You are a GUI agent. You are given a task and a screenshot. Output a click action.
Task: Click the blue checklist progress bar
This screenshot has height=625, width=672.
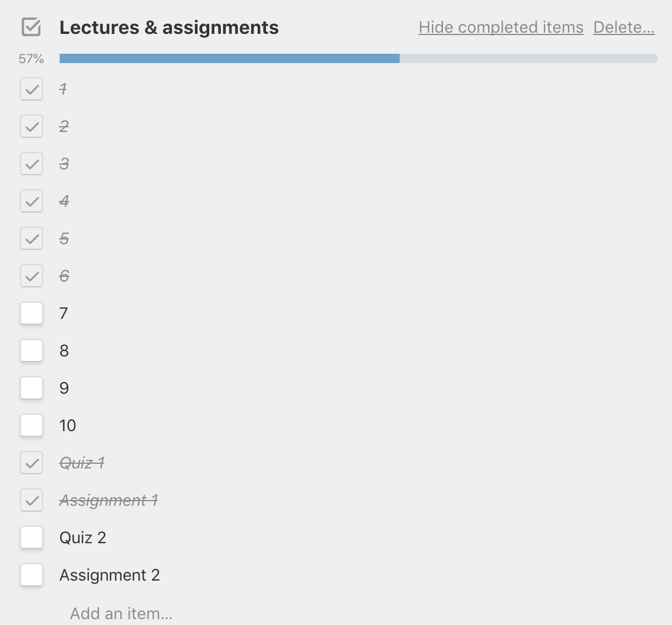[x=229, y=58]
